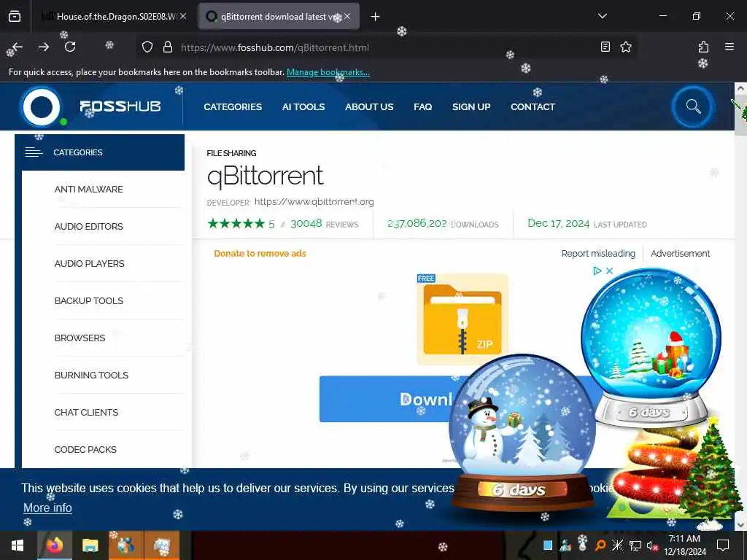The height and width of the screenshot is (560, 747).
Task: Open the BROWSERS category
Action: [80, 338]
